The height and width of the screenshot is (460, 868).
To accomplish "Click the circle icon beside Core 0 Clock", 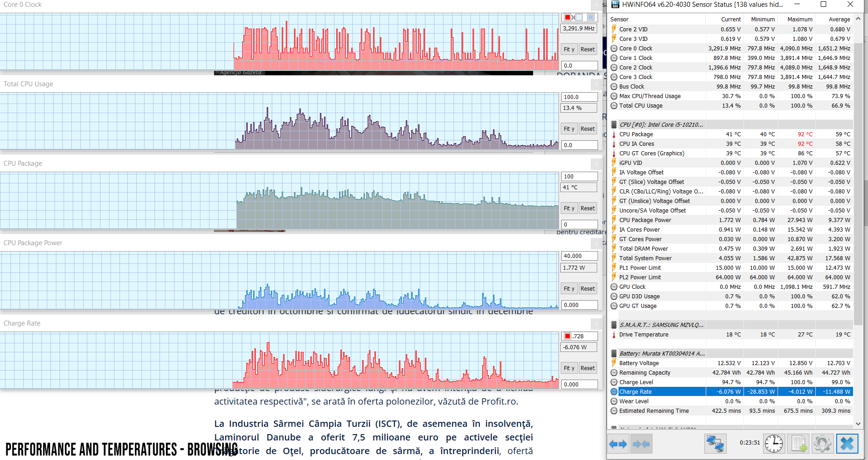I will [614, 49].
